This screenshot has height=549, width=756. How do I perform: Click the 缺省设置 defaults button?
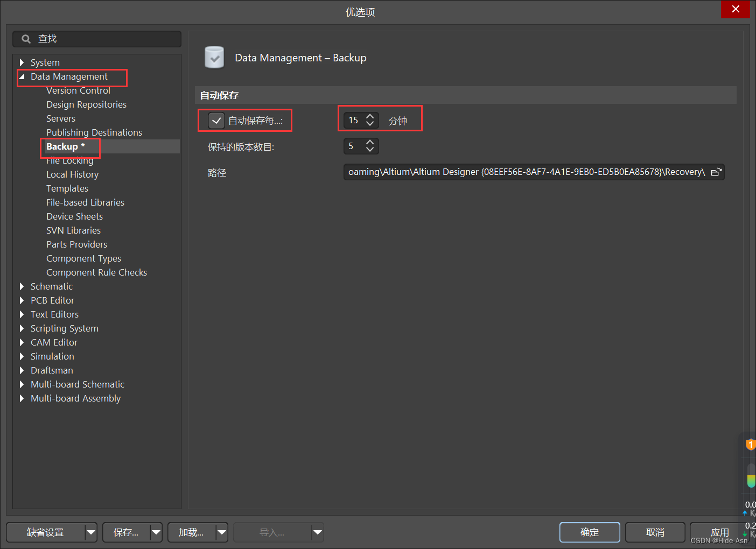[46, 532]
